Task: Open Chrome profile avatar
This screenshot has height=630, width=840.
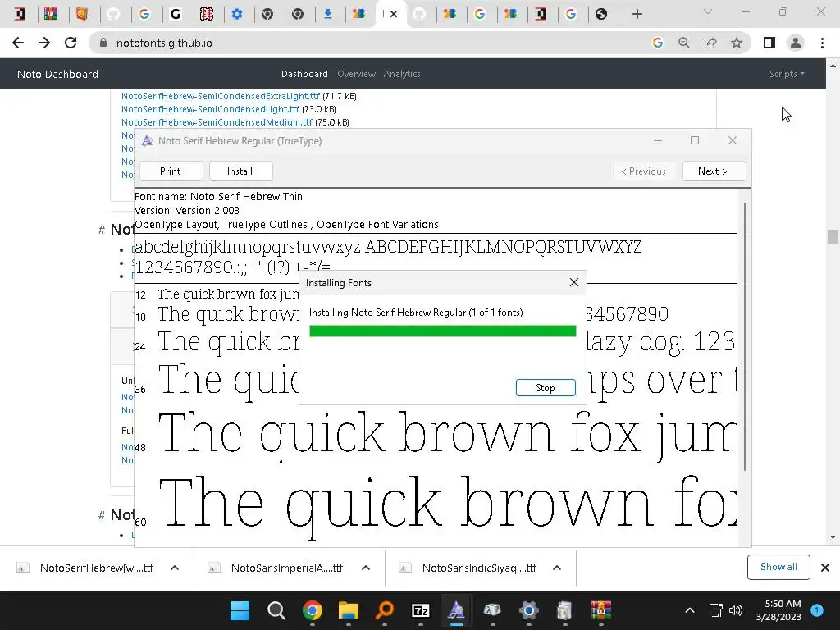Action: coord(796,43)
